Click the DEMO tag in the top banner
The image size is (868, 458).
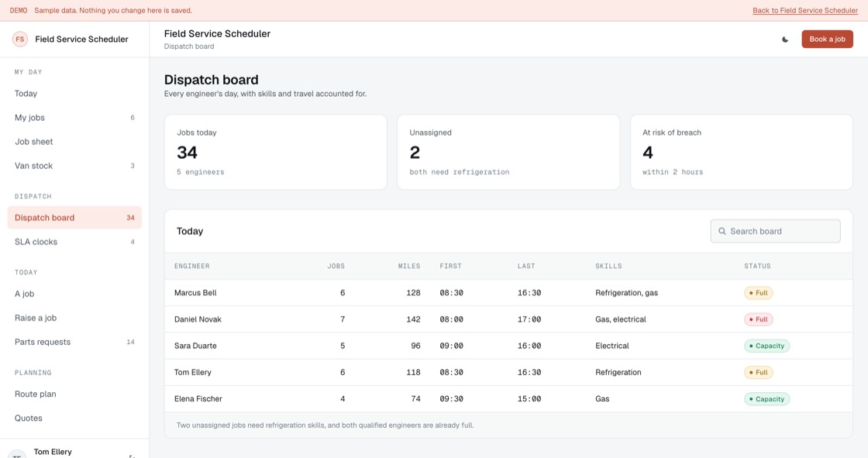pos(19,11)
